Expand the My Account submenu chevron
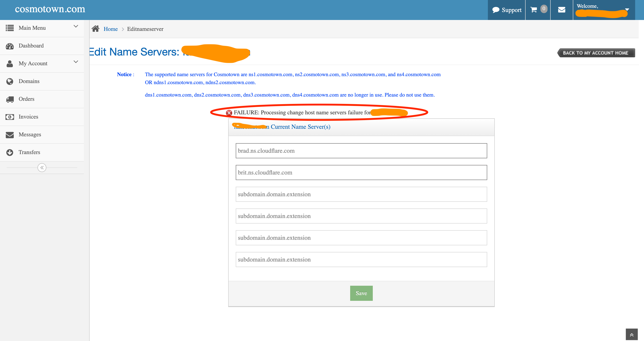Image resolution: width=644 pixels, height=341 pixels. (76, 62)
